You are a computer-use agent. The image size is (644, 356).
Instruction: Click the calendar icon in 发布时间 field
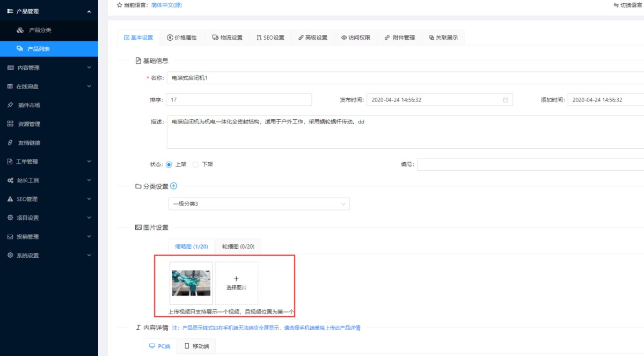[x=505, y=100]
